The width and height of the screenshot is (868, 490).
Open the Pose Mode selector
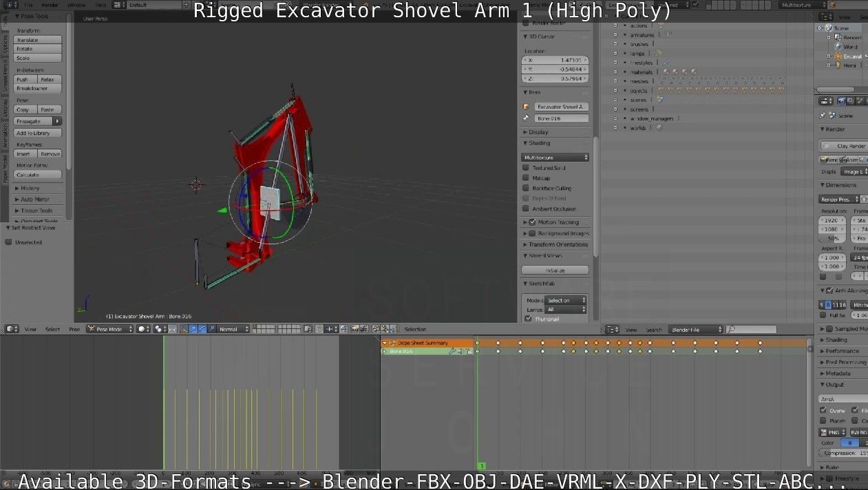[109, 329]
